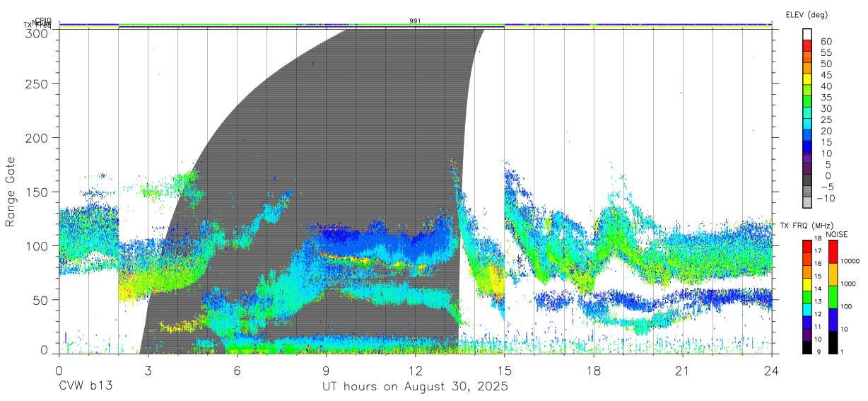Click the 100 label on NOISE scale
This screenshot has height=401, width=868.
(x=847, y=306)
